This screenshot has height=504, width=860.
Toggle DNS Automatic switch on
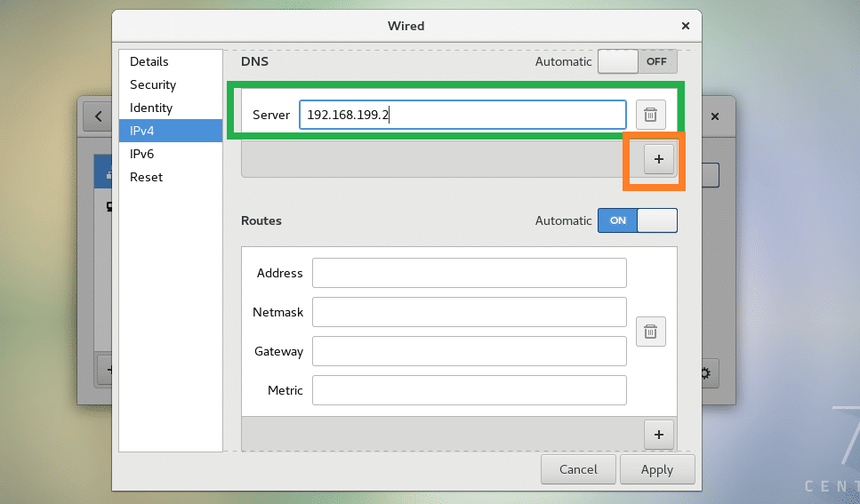(x=637, y=62)
